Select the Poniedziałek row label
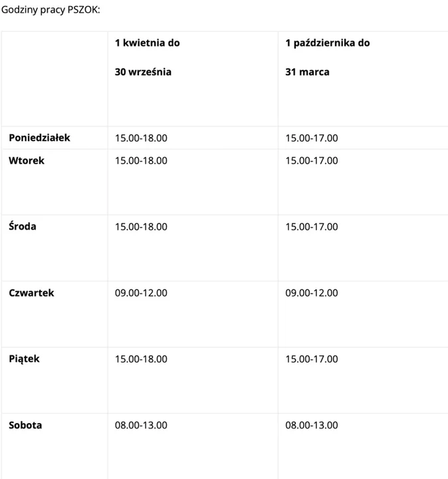This screenshot has height=479, width=448. click(39, 138)
